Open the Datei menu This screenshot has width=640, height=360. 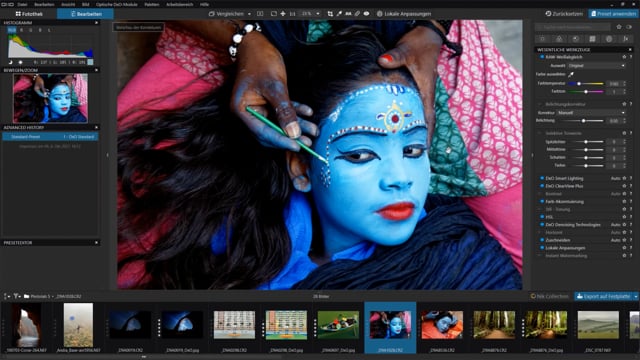(22, 4)
